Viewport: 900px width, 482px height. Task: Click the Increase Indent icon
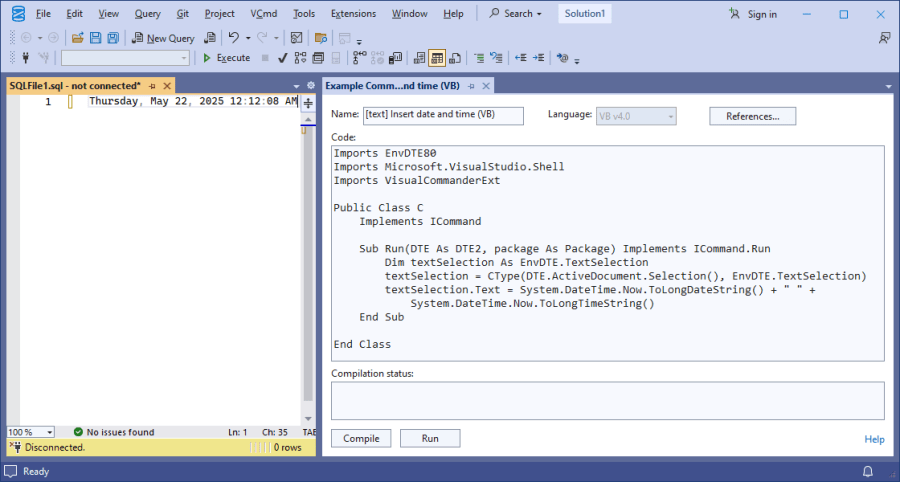click(x=539, y=58)
